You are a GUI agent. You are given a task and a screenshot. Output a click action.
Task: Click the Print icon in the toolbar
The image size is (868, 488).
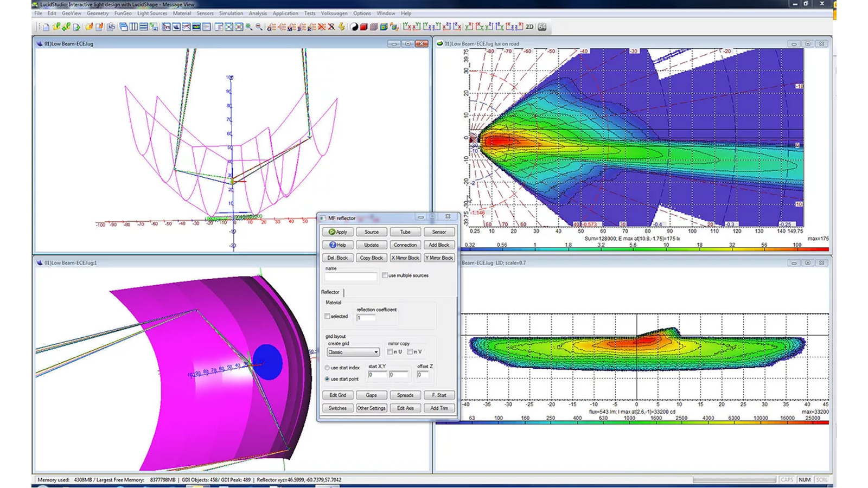pyautogui.click(x=111, y=27)
